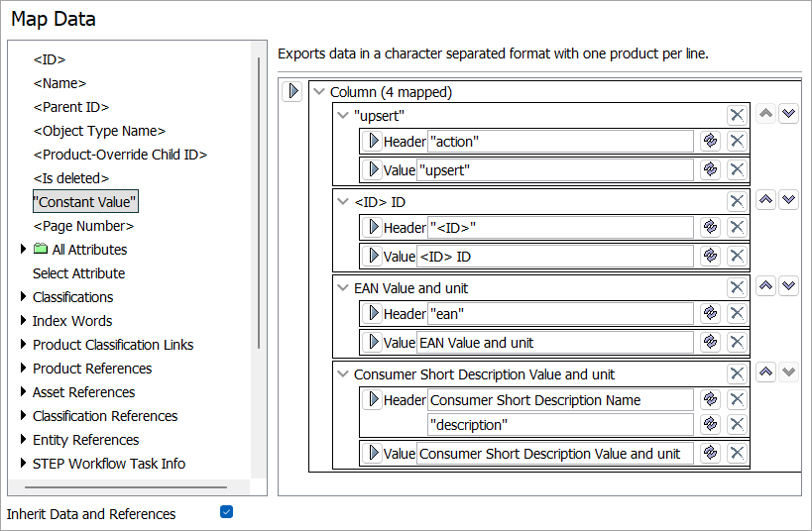The image size is (812, 531).
Task: Click transform icon beside "action" header
Action: pyautogui.click(x=710, y=141)
